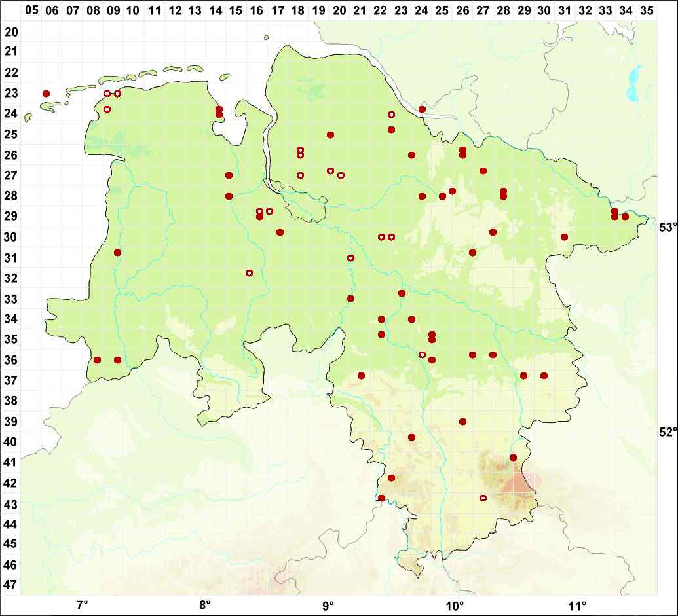The height and width of the screenshot is (616, 678).
Task: Click the filled dot in row 30, column 17
Action: (280, 232)
